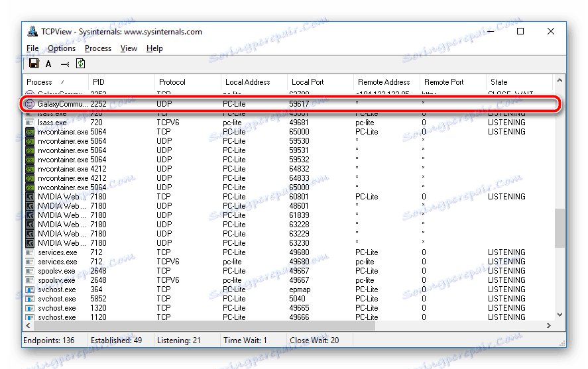This screenshot has height=369, width=588.
Task: Select local port 59531 cell
Action: (299, 150)
